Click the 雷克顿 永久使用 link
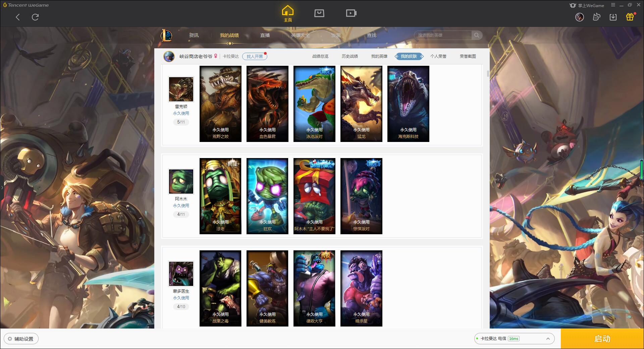This screenshot has height=349, width=644. 181,113
